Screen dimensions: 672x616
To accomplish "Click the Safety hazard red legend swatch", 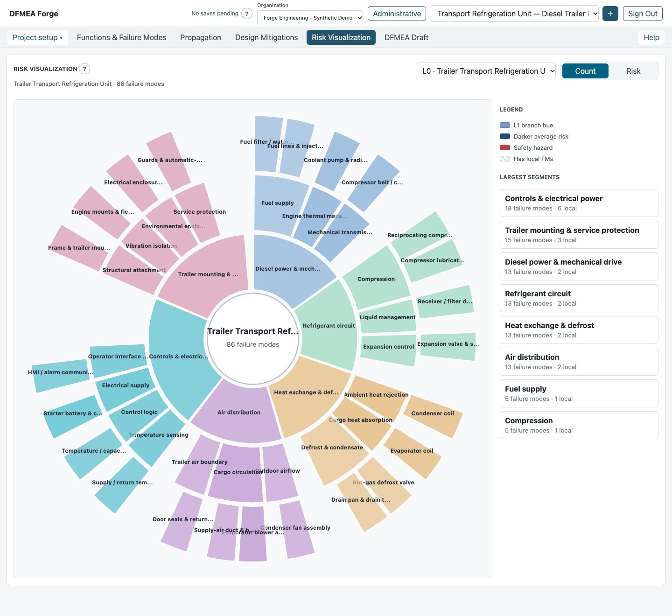I will 505,147.
